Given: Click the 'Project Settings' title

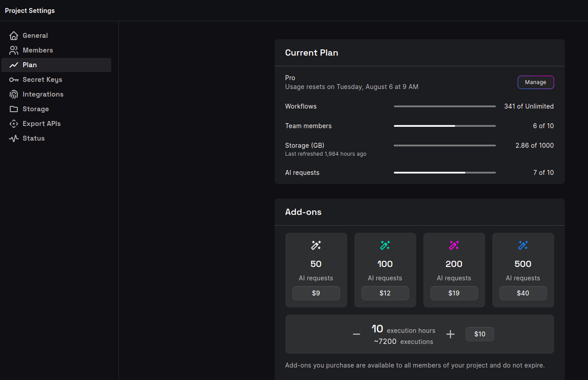Looking at the screenshot, I should 30,11.
